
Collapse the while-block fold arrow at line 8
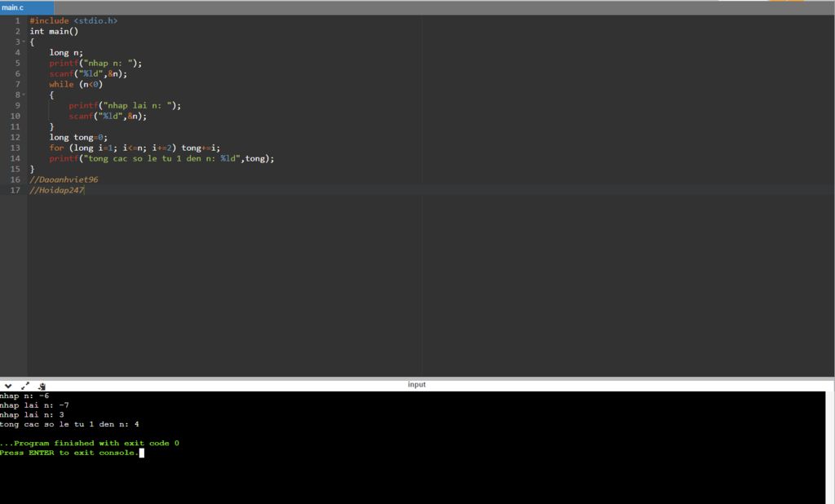click(24, 95)
